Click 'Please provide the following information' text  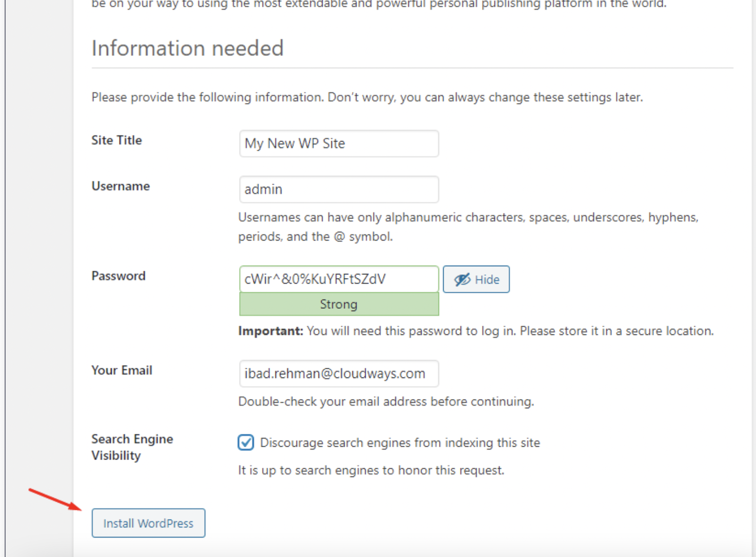(x=367, y=97)
